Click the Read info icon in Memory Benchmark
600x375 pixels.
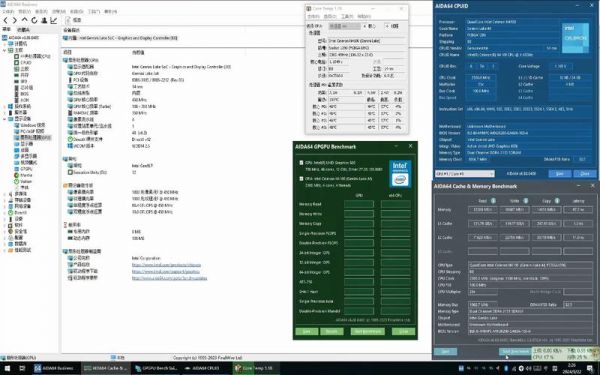[x=493, y=201]
